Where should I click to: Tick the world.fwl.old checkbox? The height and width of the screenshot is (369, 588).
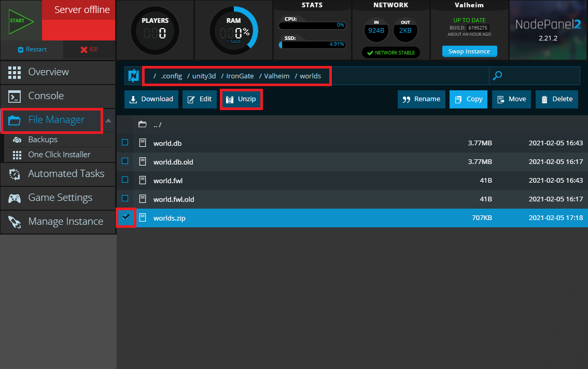[125, 198]
